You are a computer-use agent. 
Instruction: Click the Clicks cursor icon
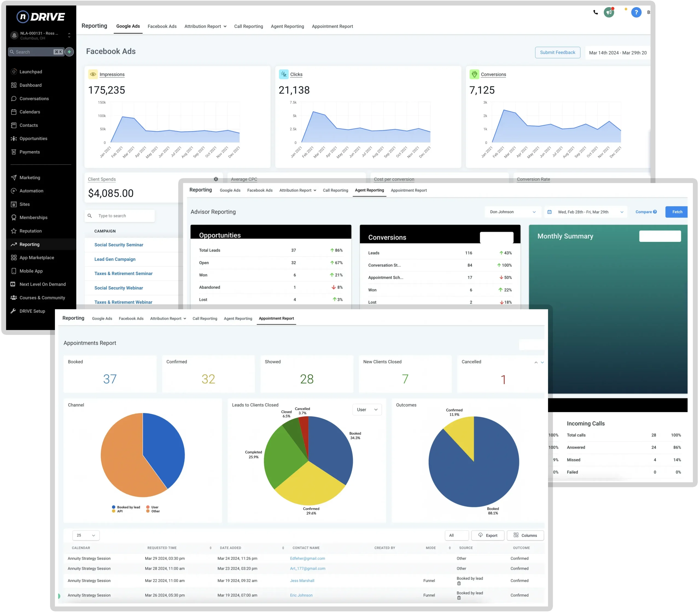pos(284,74)
